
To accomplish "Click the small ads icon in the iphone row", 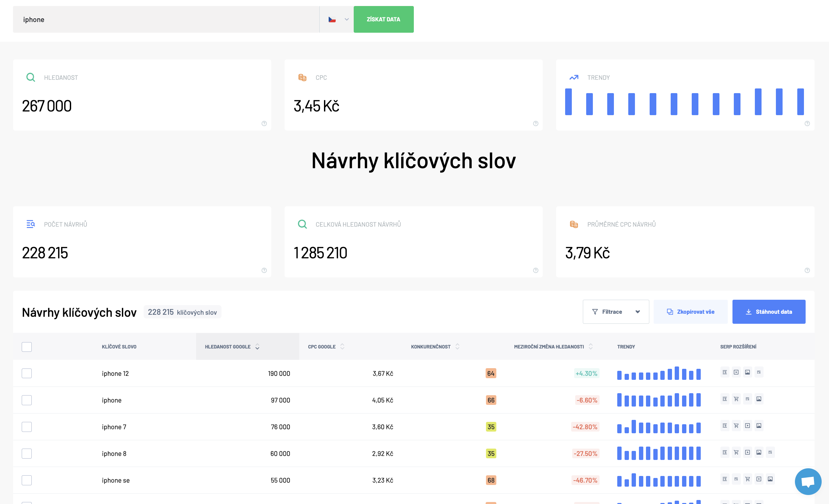I will tap(748, 399).
